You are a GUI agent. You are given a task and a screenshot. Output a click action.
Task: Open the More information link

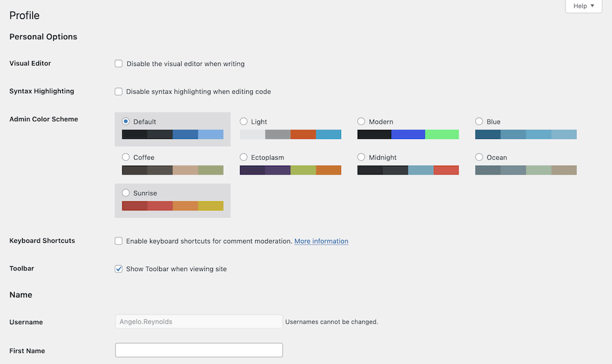(x=321, y=241)
